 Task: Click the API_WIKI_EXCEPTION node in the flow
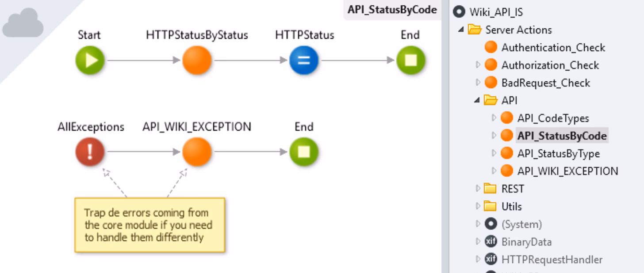point(197,152)
